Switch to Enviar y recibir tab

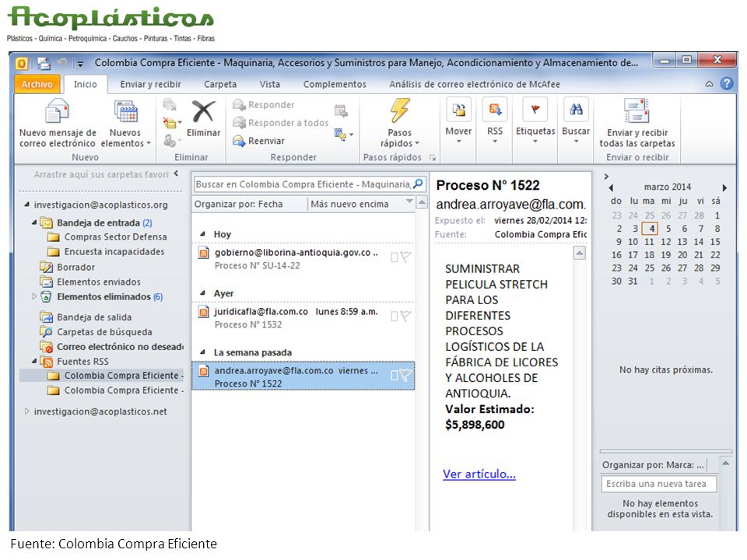tap(150, 84)
